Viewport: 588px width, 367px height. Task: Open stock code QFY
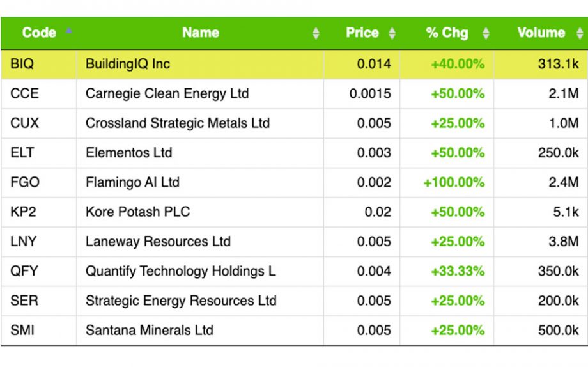[24, 271]
